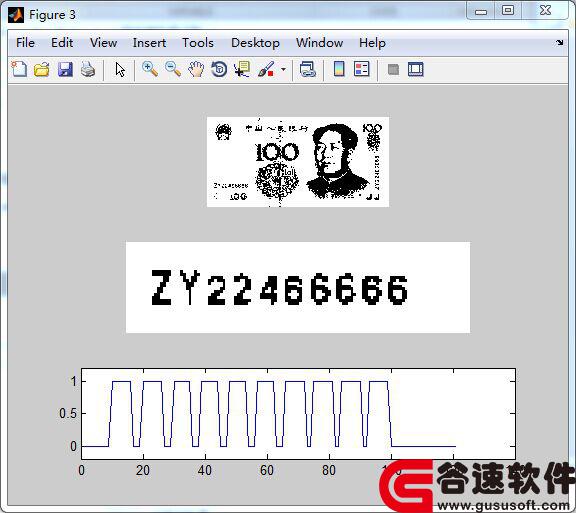The width and height of the screenshot is (576, 513).
Task: Click the binarized 100 yuan banknote image
Action: [x=298, y=162]
